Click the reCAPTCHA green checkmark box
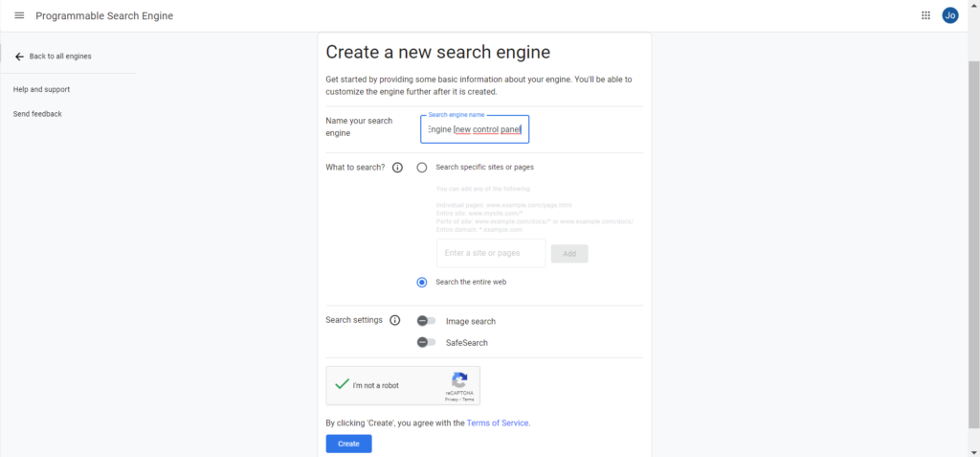 pyautogui.click(x=342, y=384)
